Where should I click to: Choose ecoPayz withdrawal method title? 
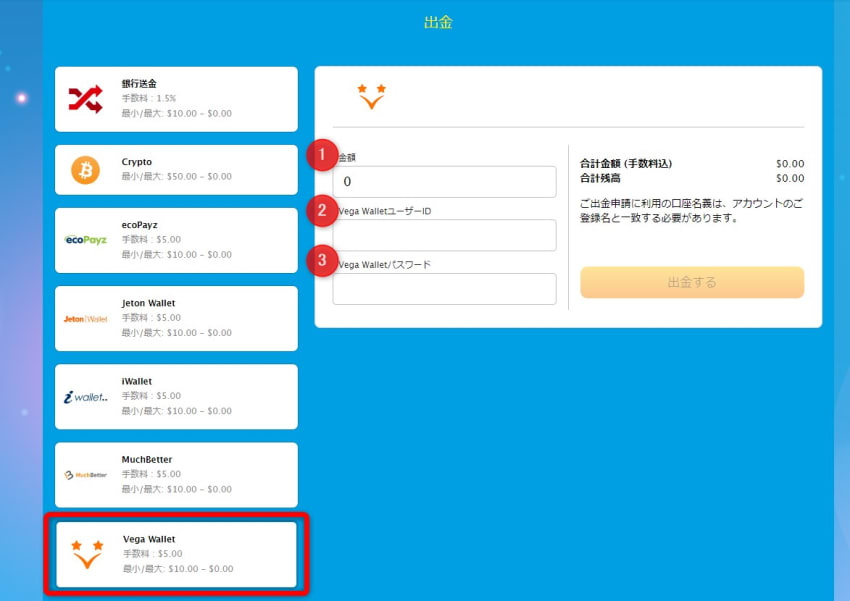pos(139,224)
